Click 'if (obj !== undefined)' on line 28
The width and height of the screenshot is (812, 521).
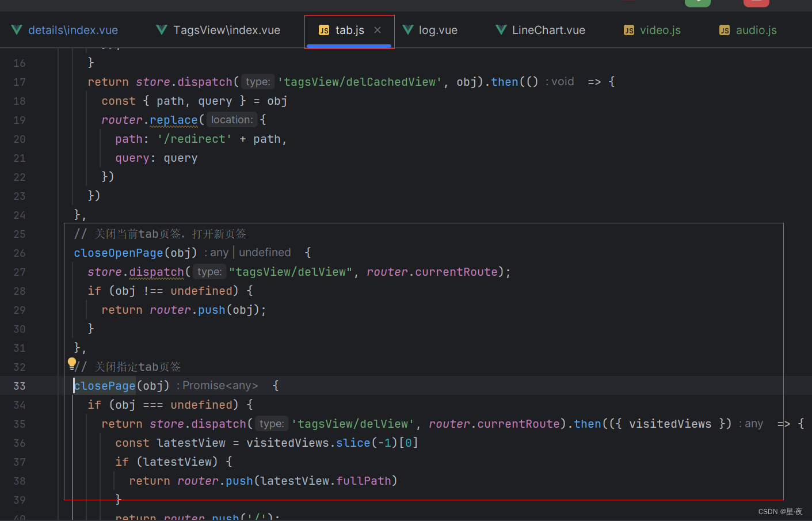tap(163, 291)
